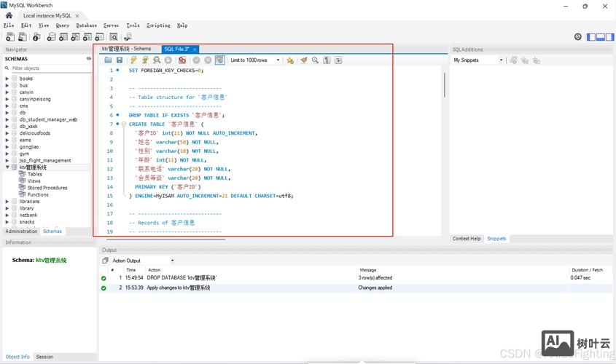Open the Scripting menu
616x364 pixels.
tap(158, 25)
